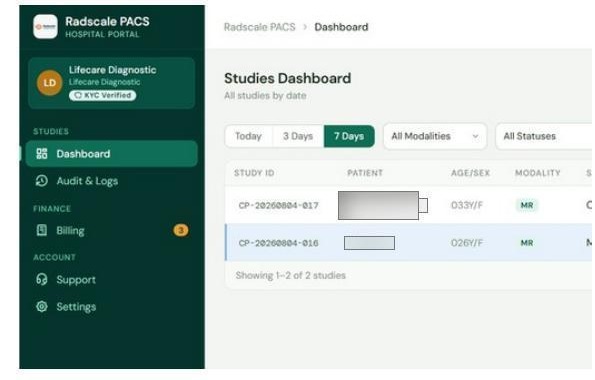Open the Support page
Image resolution: width=595 pixels, height=380 pixels.
click(112, 279)
